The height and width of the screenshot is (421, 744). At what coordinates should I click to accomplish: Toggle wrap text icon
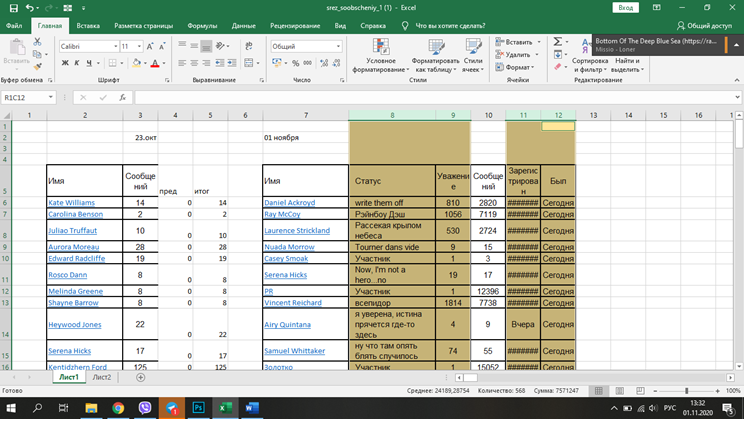(249, 46)
